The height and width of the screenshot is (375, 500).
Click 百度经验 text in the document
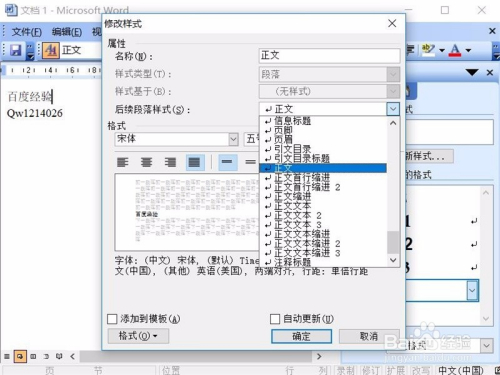point(29,97)
